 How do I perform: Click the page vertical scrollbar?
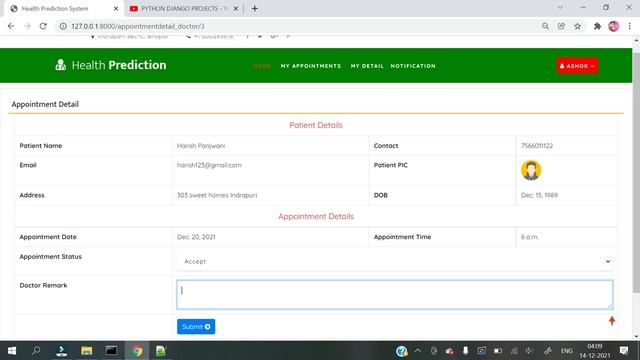636,172
